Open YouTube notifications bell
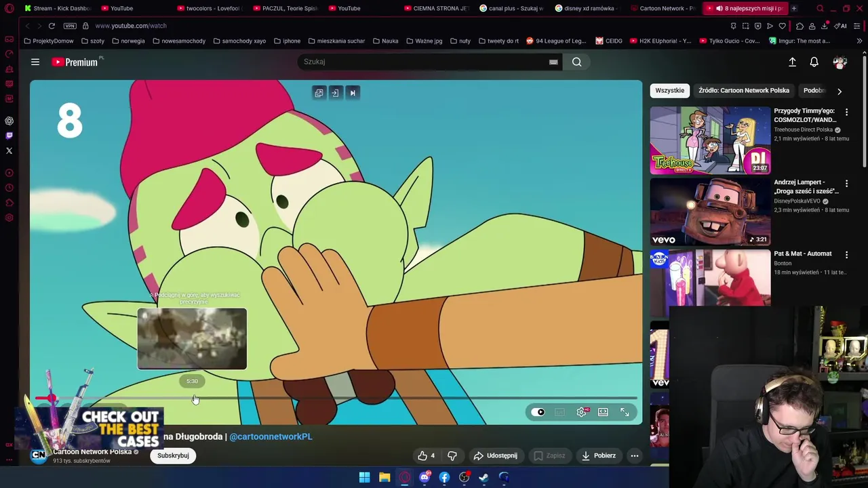This screenshot has width=868, height=488. coord(814,62)
